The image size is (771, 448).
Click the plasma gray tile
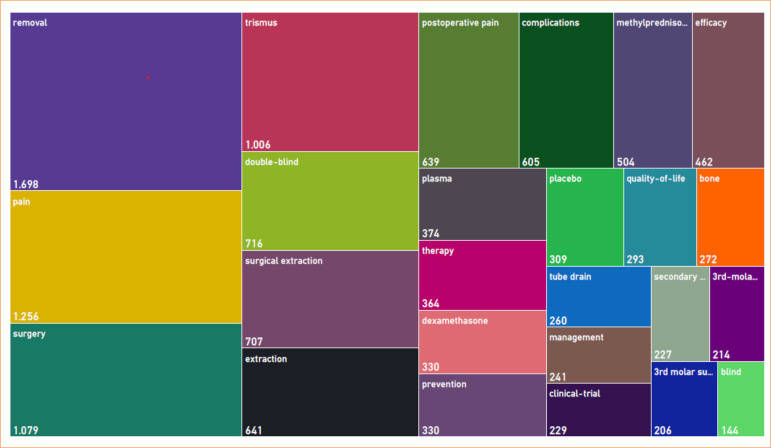click(x=482, y=205)
